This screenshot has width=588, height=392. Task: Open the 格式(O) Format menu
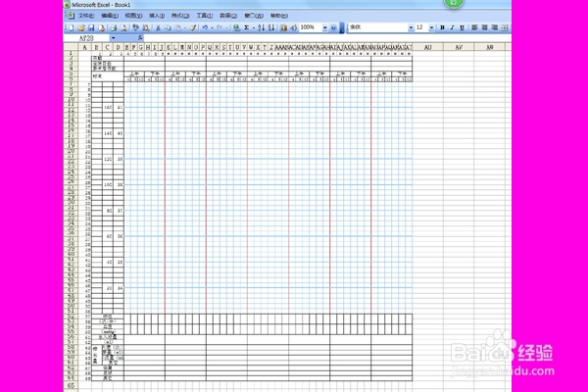tap(180, 16)
